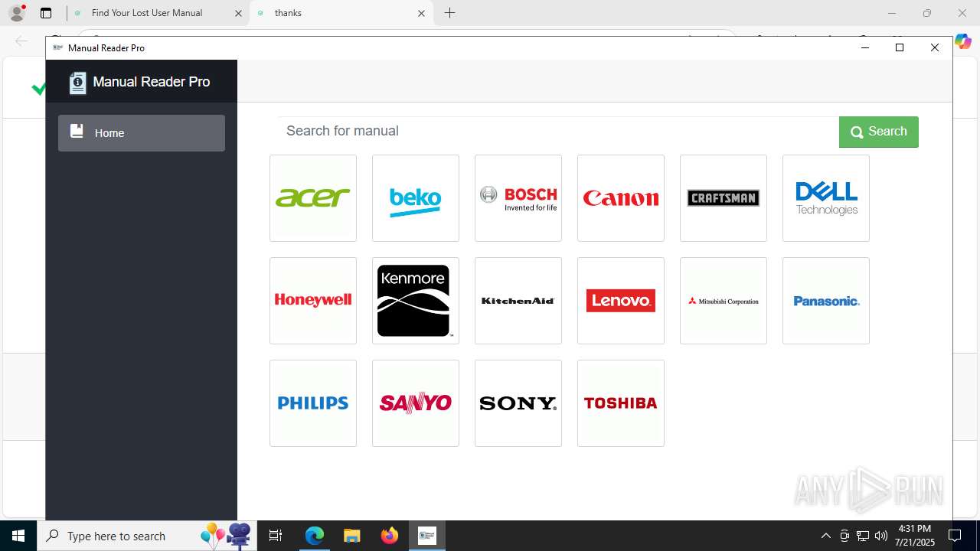Click Manual Reader Pro header title
Viewport: 980px width, 551px height.
pos(152,82)
